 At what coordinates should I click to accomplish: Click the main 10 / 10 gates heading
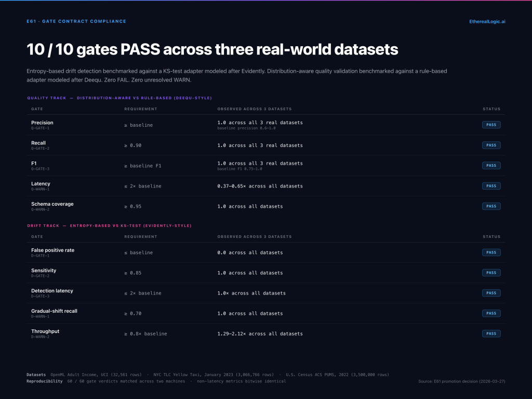(x=211, y=50)
